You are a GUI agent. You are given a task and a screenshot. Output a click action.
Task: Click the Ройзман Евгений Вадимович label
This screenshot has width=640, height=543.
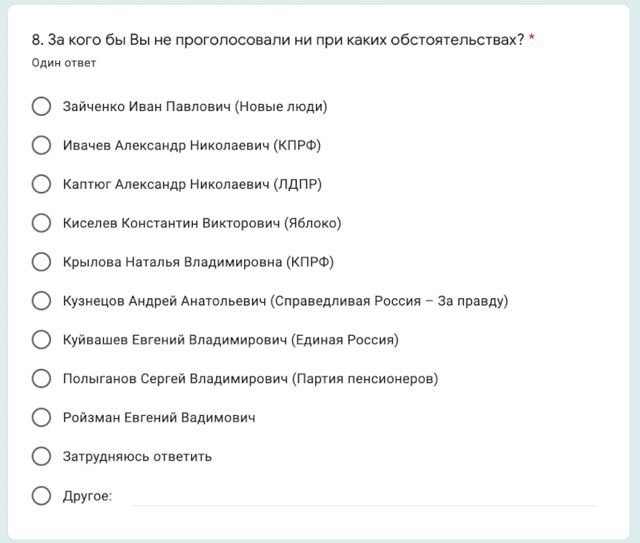pos(158,417)
